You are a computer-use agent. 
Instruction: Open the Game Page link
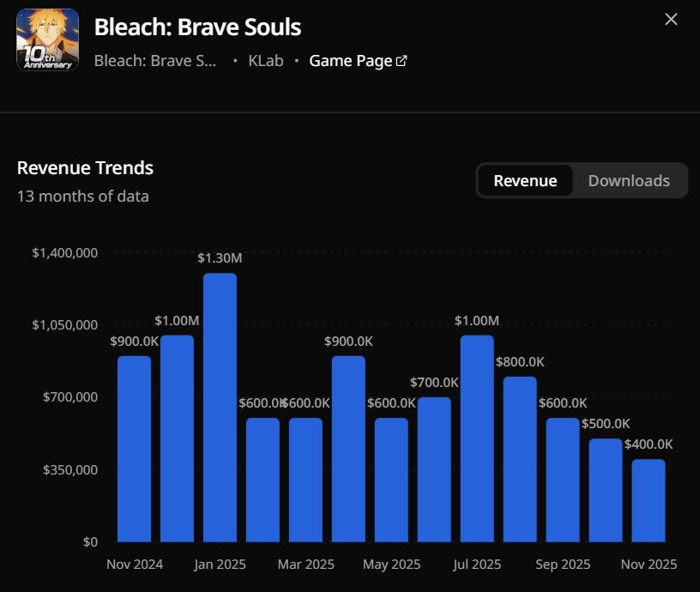click(x=358, y=61)
